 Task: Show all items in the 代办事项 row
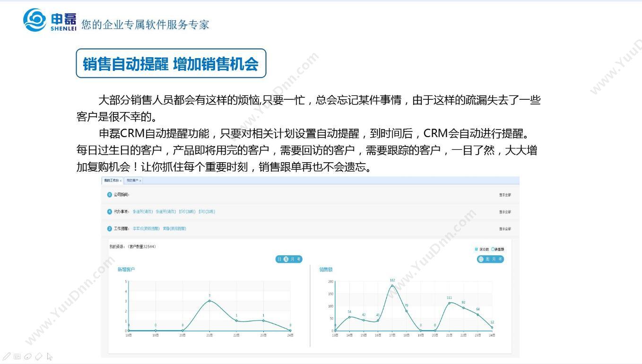(505, 212)
